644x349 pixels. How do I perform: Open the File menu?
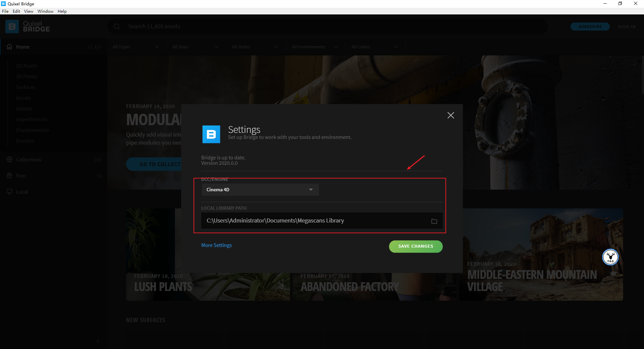[x=5, y=11]
